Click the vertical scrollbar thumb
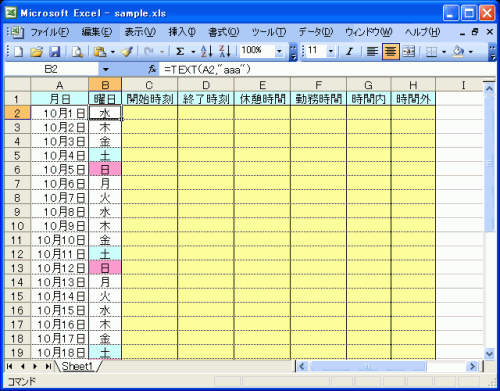Viewport: 500px width, 391px height. [x=489, y=163]
